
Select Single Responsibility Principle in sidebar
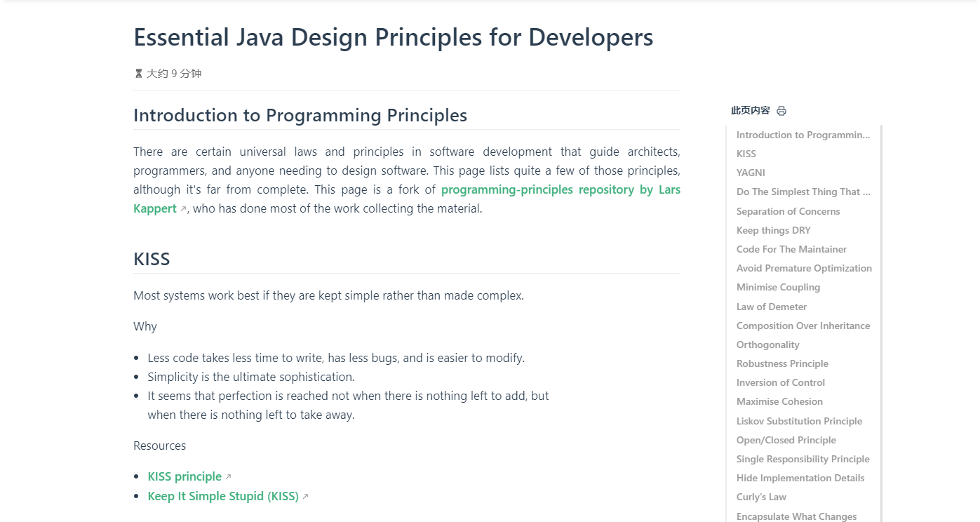coord(803,459)
